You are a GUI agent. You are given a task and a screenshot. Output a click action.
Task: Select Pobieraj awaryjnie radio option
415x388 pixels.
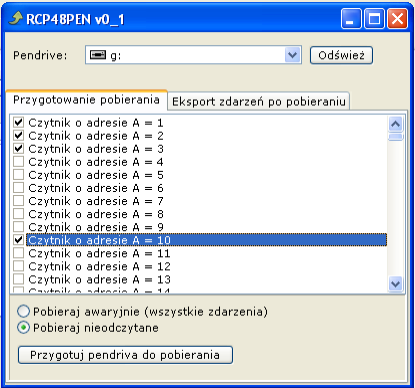(23, 311)
